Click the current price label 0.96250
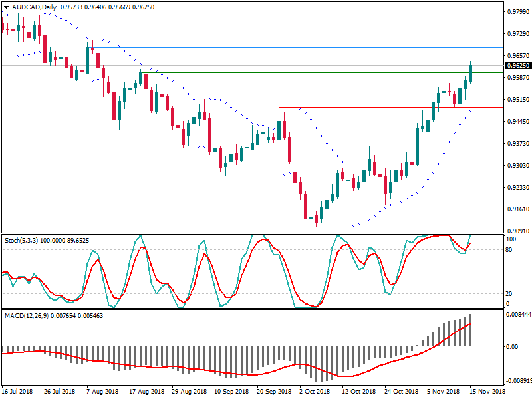 point(518,65)
